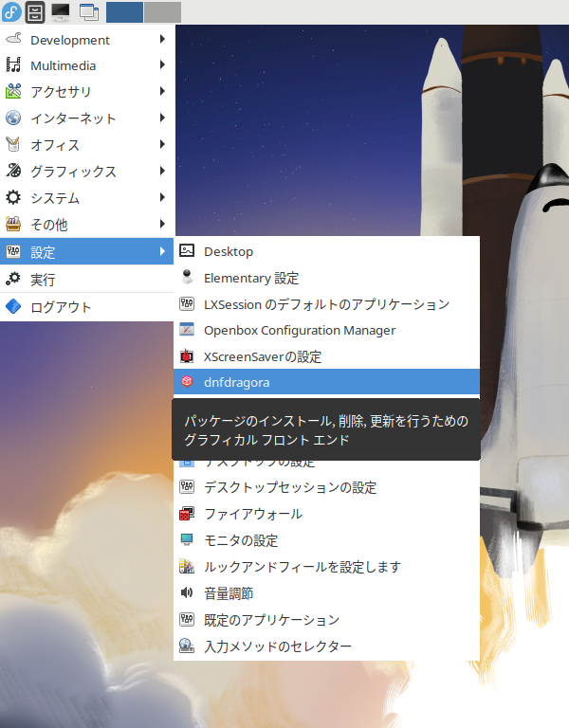Click the 入力メソッドのセレクター icon
Image resolution: width=569 pixels, height=728 pixels.
[x=187, y=646]
